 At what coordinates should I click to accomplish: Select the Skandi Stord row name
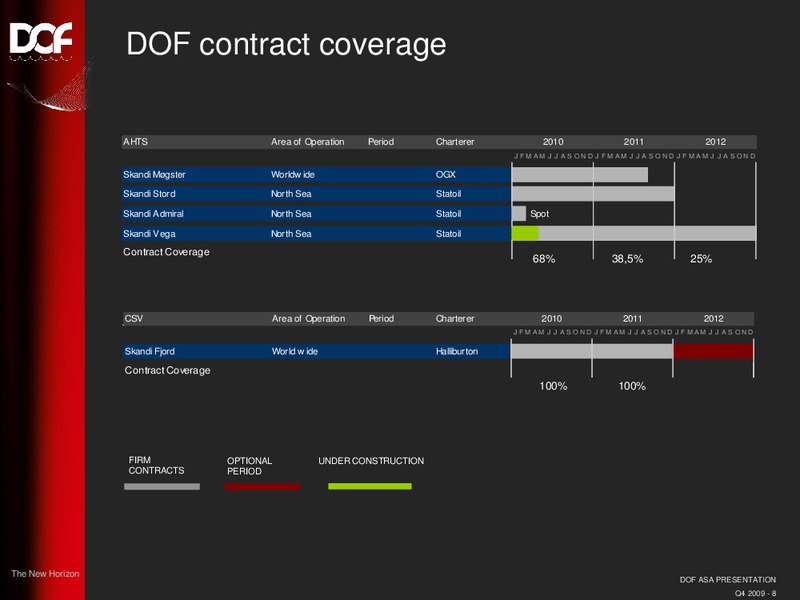pyautogui.click(x=149, y=194)
